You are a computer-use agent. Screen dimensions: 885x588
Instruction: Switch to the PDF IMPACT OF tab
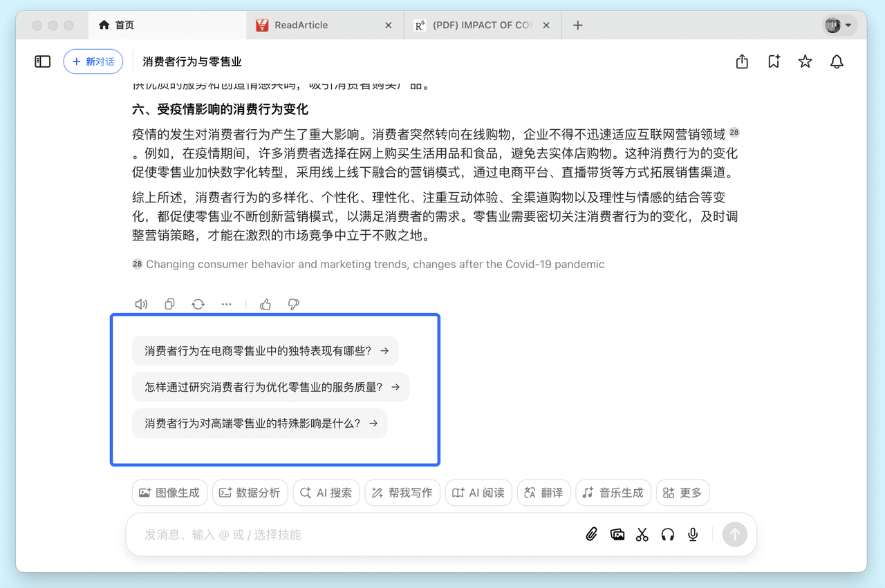point(482,25)
